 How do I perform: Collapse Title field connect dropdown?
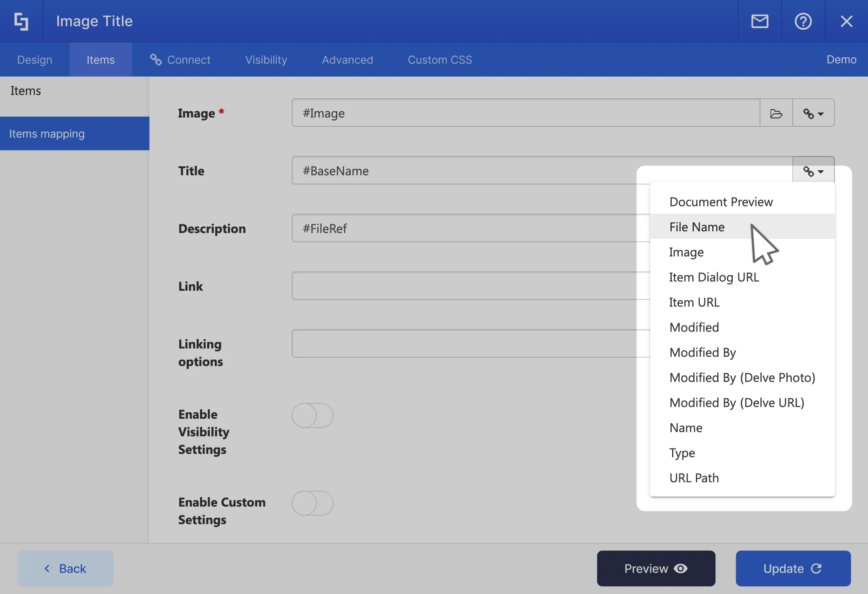[813, 171]
